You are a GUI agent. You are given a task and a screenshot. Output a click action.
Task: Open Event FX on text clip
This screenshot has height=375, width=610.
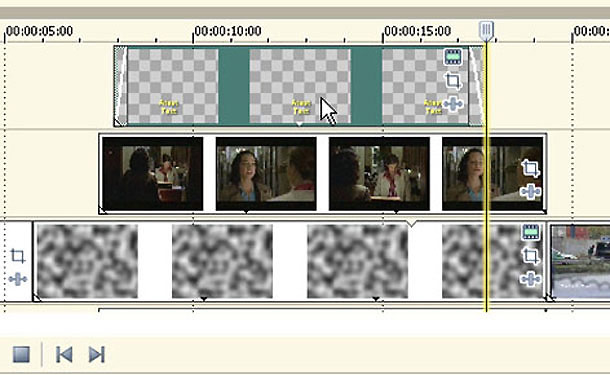[453, 104]
